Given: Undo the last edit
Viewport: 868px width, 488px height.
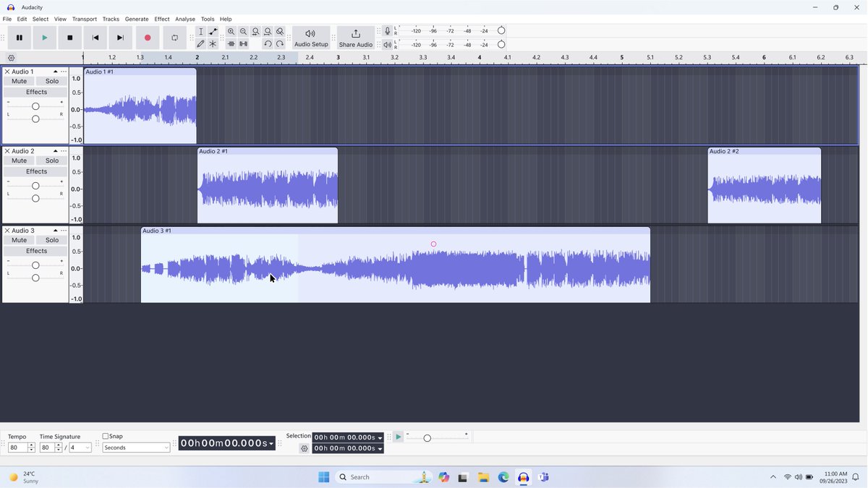Looking at the screenshot, I should point(268,44).
